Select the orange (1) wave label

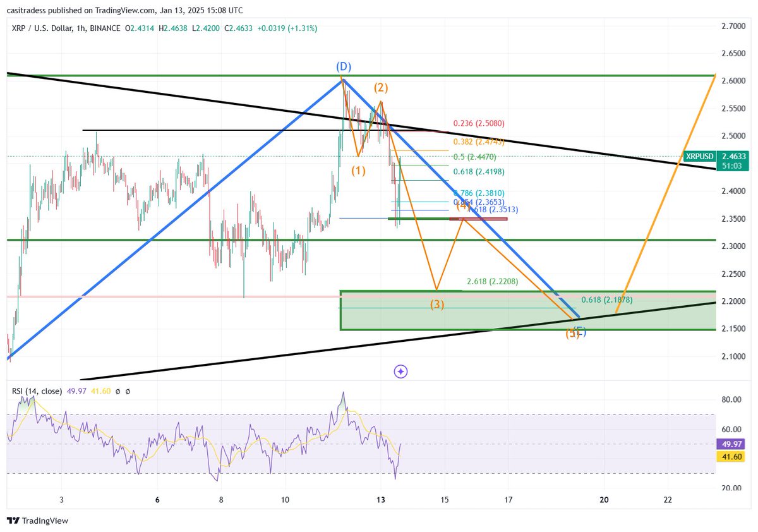coord(358,170)
